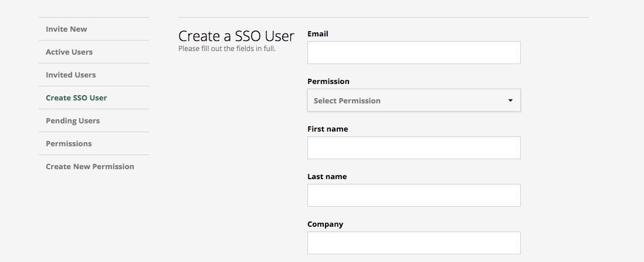The height and width of the screenshot is (262, 644).
Task: Click the First name label
Action: tap(327, 129)
